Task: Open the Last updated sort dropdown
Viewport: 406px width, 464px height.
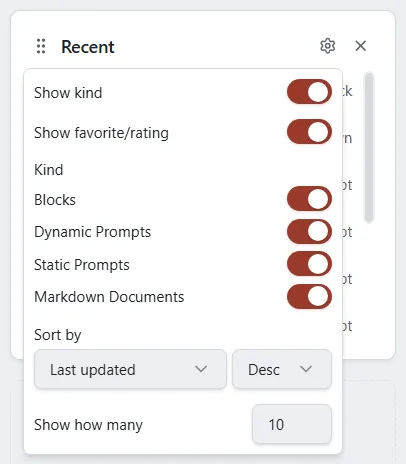Action: click(x=130, y=369)
